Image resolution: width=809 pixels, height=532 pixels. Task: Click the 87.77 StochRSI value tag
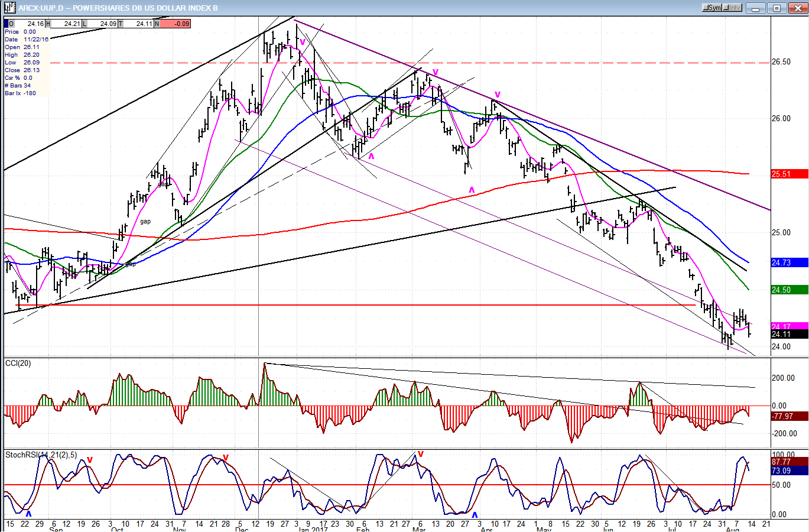(x=789, y=462)
